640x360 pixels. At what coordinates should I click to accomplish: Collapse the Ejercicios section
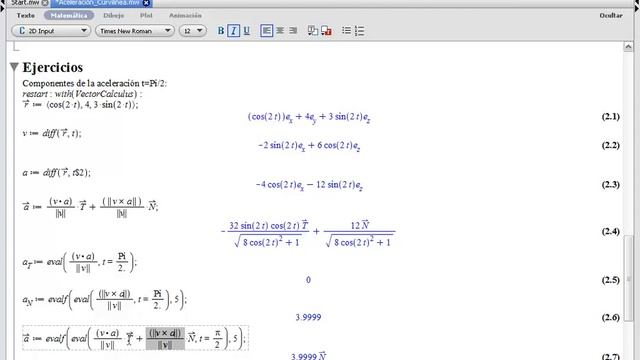tap(14, 67)
